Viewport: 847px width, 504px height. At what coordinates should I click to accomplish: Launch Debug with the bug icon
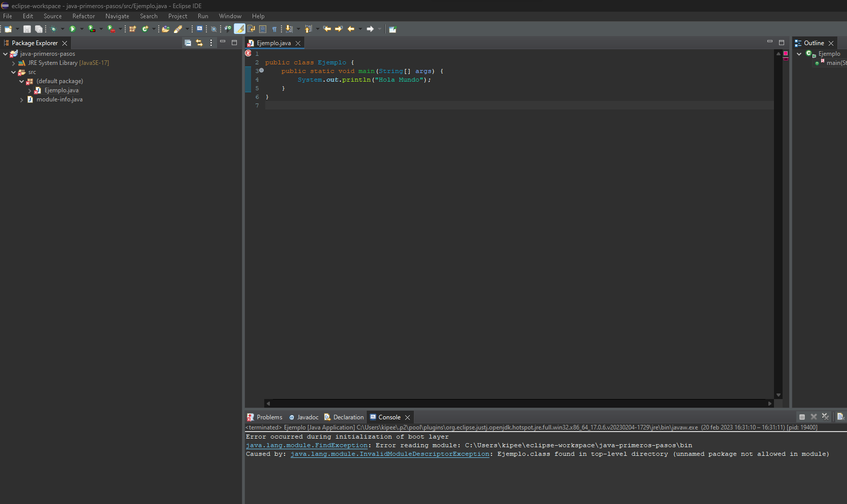tap(53, 29)
